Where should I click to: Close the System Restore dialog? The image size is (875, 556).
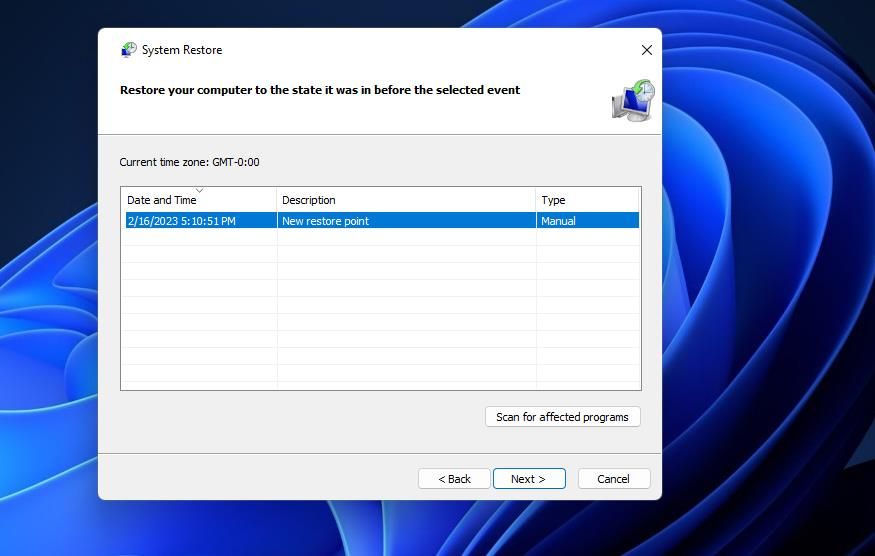point(646,50)
